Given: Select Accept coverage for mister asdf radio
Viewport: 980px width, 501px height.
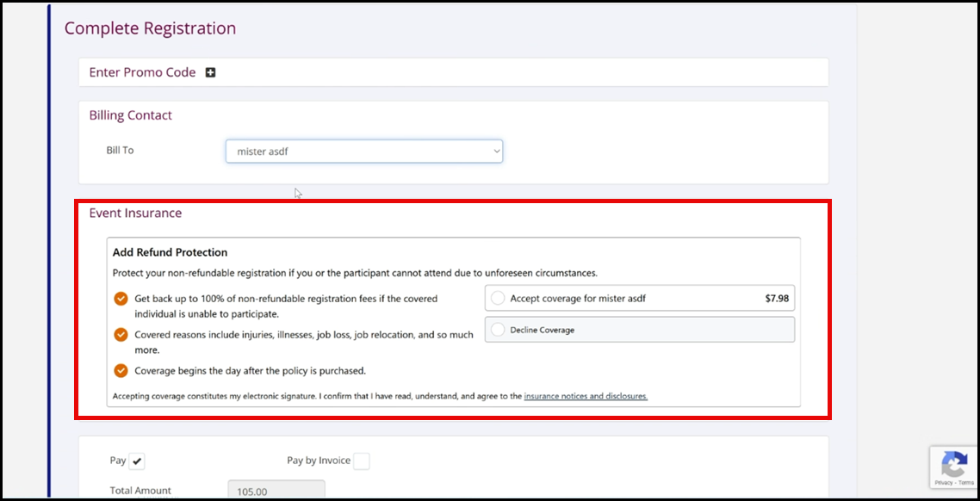Looking at the screenshot, I should click(x=498, y=299).
